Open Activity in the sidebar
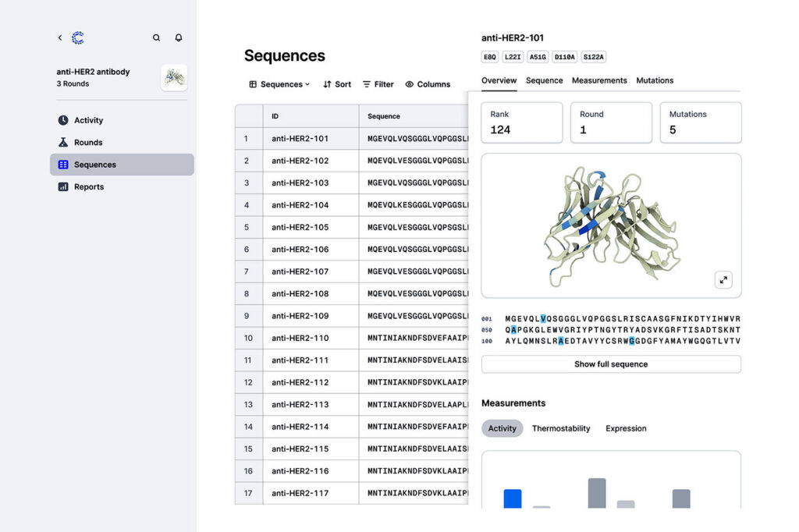The width and height of the screenshot is (799, 532). (88, 120)
